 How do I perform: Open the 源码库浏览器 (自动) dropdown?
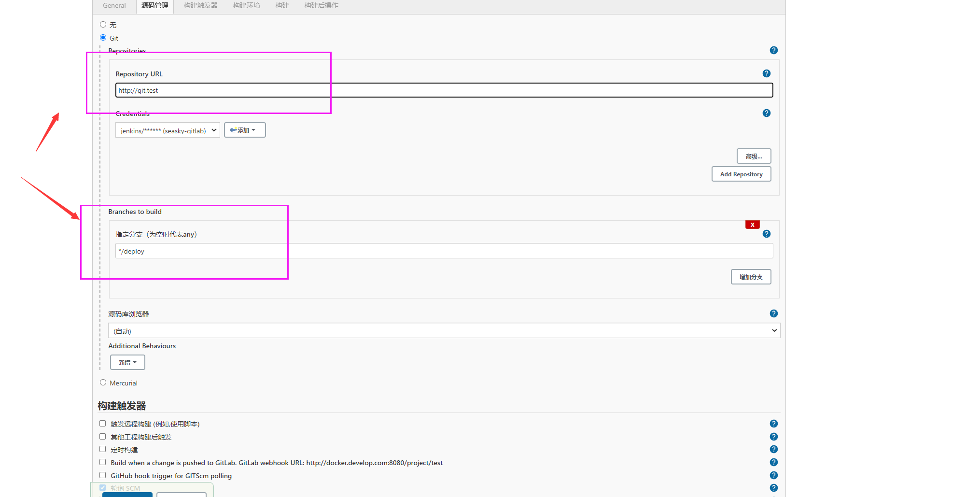444,331
